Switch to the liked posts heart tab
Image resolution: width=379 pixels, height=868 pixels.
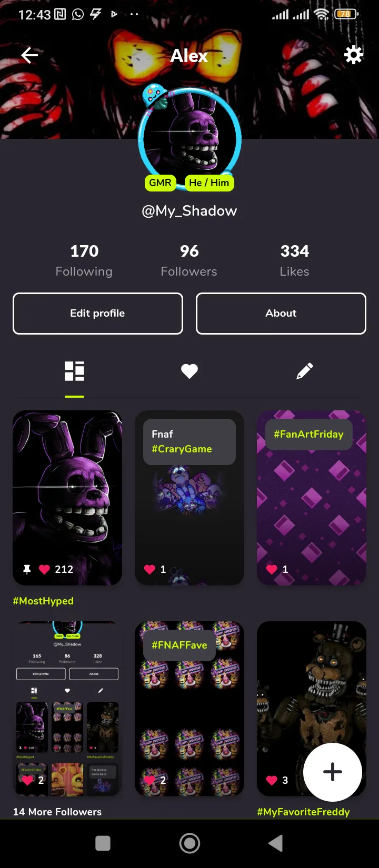tap(189, 371)
